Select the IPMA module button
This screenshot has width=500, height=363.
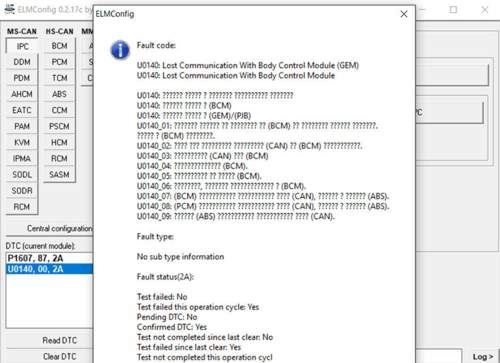(22, 159)
